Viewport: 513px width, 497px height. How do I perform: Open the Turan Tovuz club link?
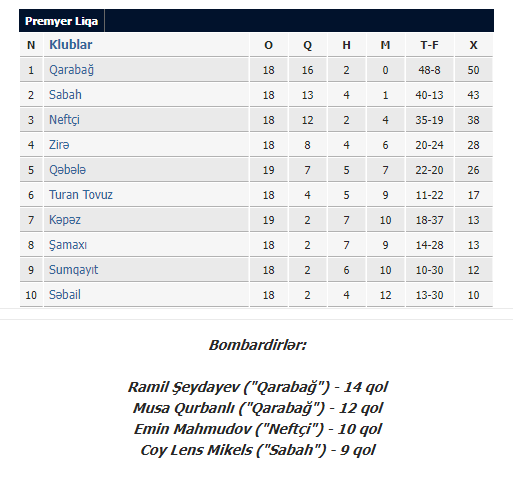pos(81,195)
